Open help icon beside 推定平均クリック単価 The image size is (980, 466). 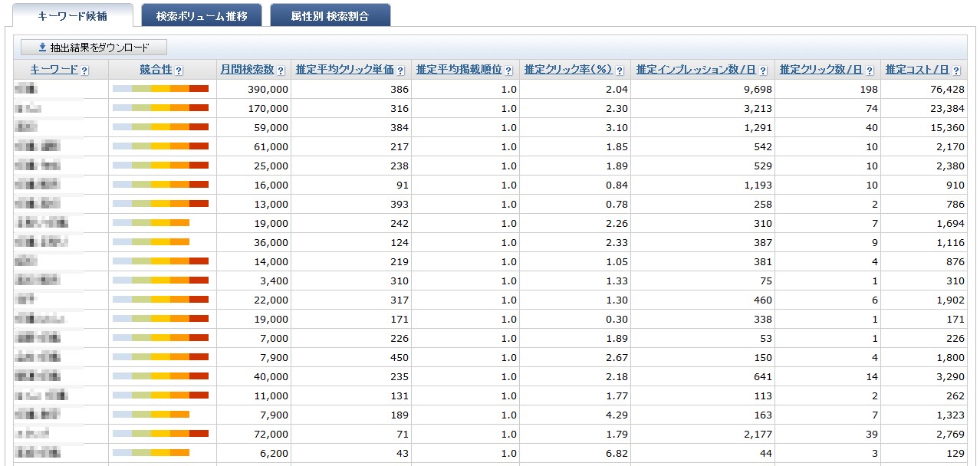click(400, 71)
